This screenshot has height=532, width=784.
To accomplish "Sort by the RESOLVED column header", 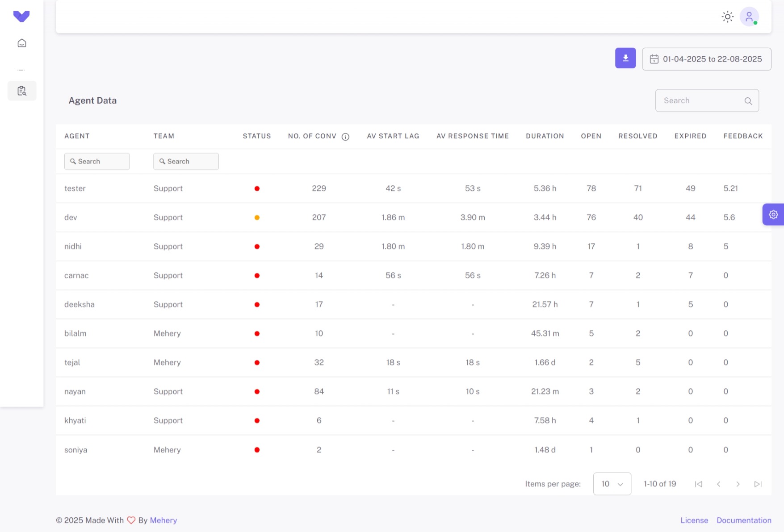I will (x=637, y=136).
